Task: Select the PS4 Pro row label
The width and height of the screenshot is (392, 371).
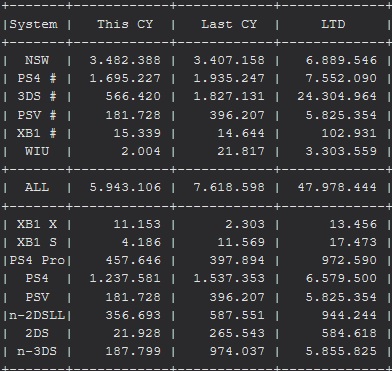Action: (37, 260)
